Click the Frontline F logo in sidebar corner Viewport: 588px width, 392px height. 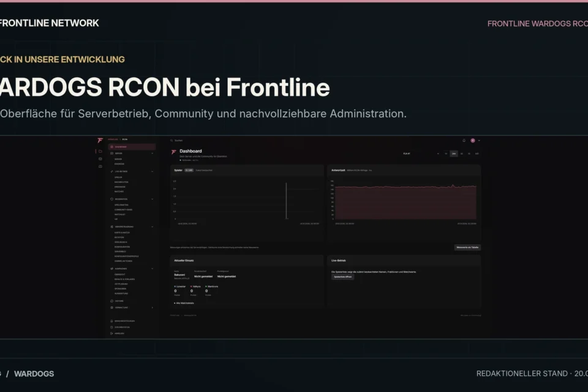pyautogui.click(x=100, y=140)
